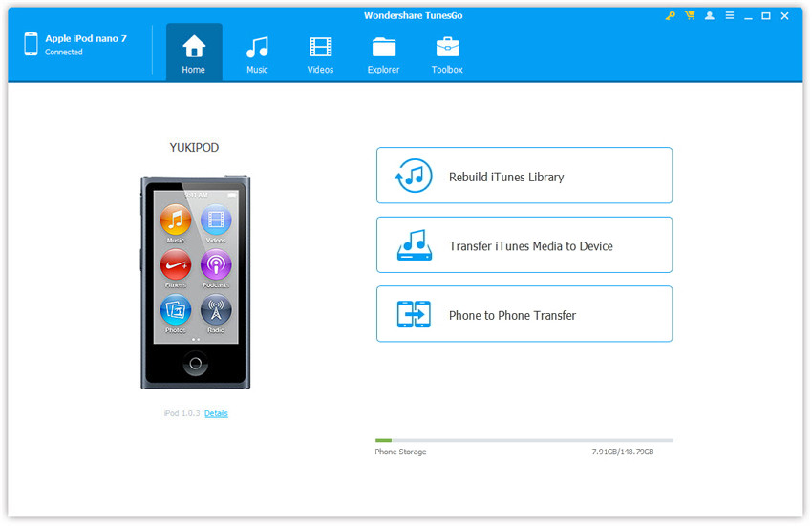Click the yellow key register icon
Image resolution: width=812 pixels, height=526 pixels.
671,16
